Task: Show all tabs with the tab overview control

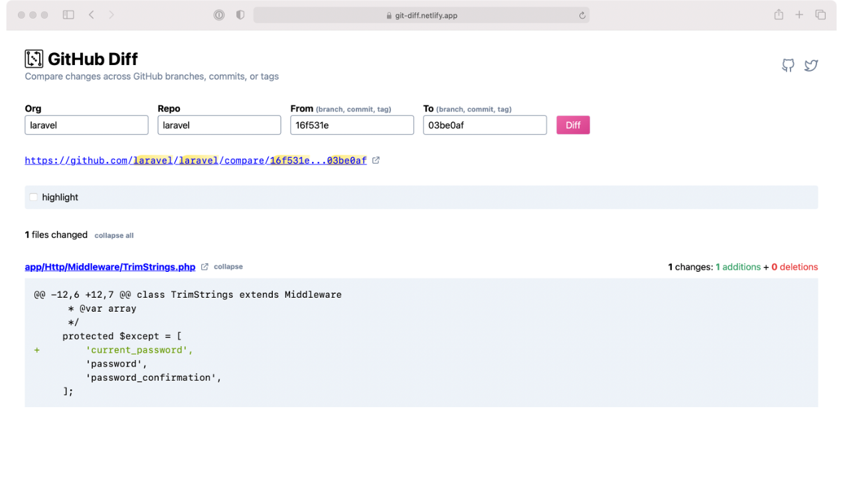Action: [820, 14]
